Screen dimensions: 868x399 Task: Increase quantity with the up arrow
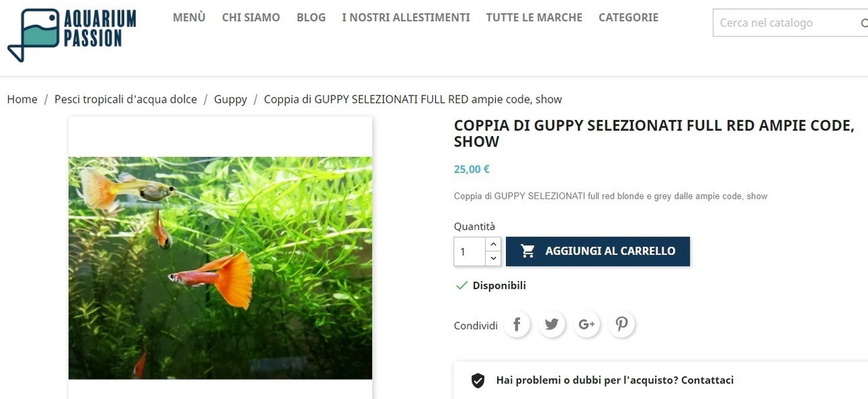(x=493, y=244)
